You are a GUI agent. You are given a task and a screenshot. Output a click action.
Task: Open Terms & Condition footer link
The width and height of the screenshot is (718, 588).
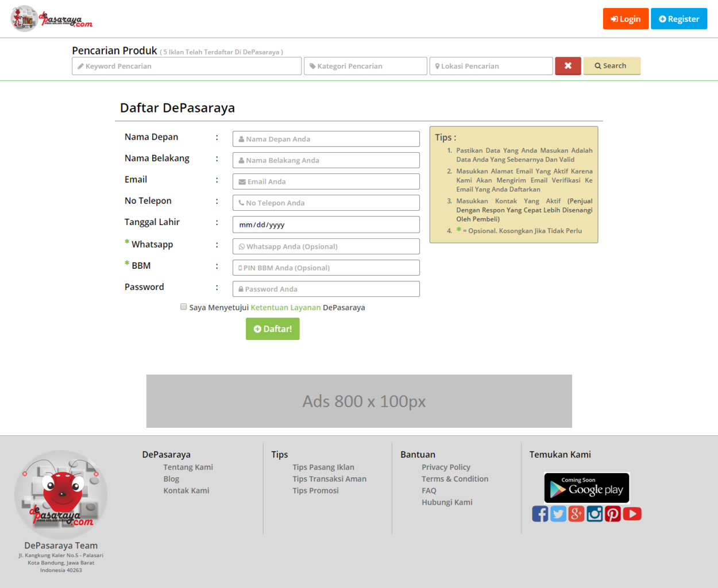click(x=455, y=479)
